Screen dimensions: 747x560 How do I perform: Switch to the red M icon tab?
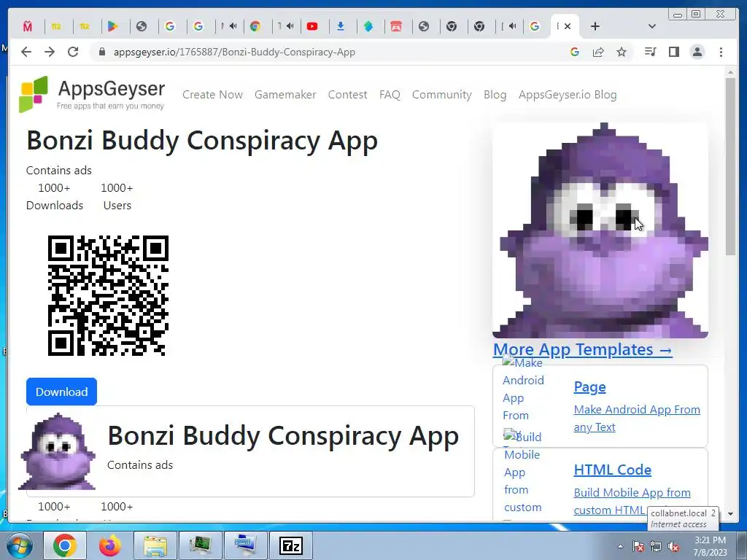pos(28,26)
